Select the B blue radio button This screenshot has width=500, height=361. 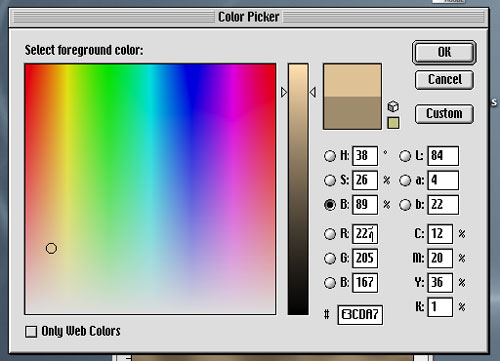coord(330,283)
